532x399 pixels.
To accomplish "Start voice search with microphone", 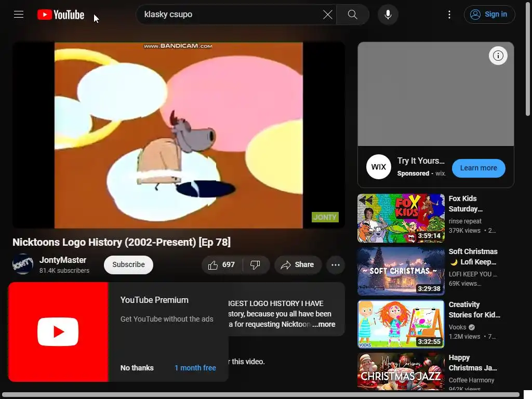I will click(x=388, y=15).
